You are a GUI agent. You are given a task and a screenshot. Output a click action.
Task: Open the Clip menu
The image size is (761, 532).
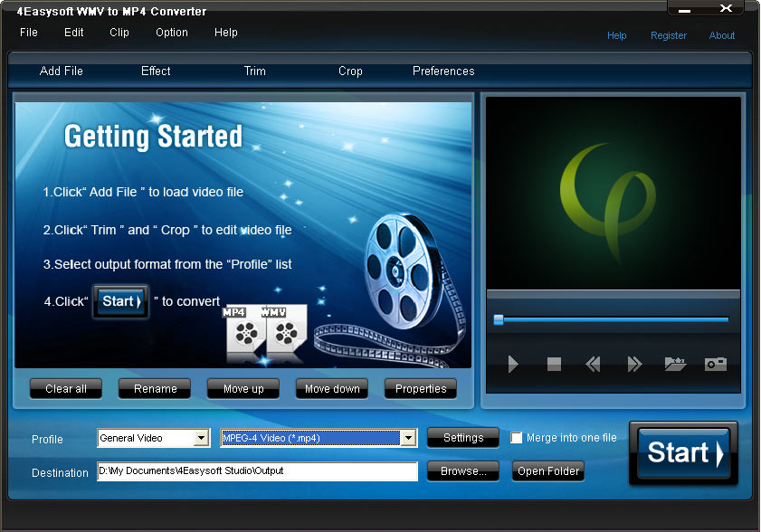tap(119, 33)
